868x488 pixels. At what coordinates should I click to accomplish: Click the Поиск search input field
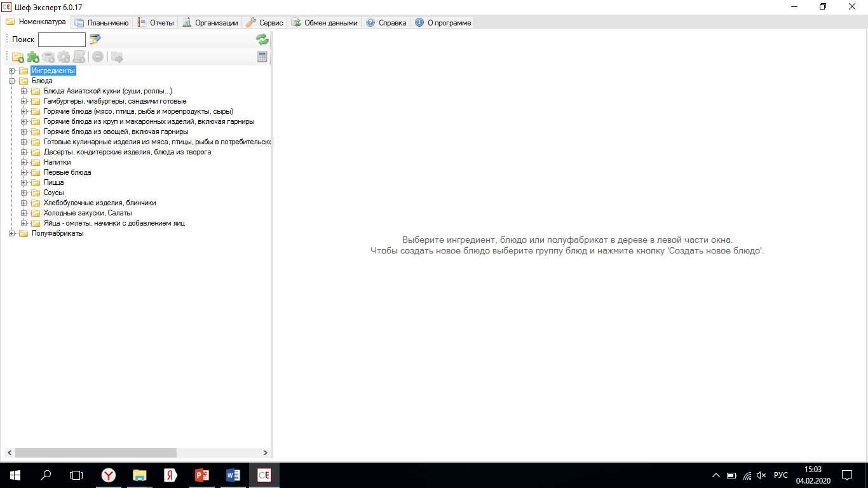pyautogui.click(x=62, y=39)
